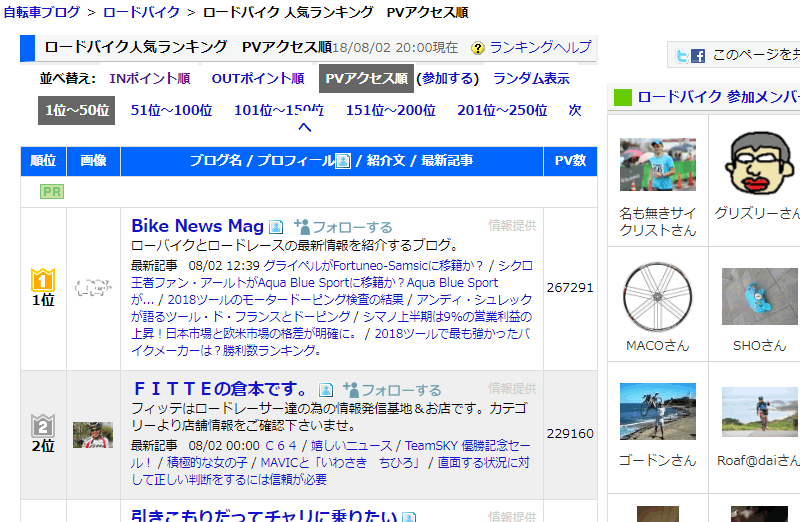
Task: Click このページを共有 share text
Action: [x=756, y=55]
